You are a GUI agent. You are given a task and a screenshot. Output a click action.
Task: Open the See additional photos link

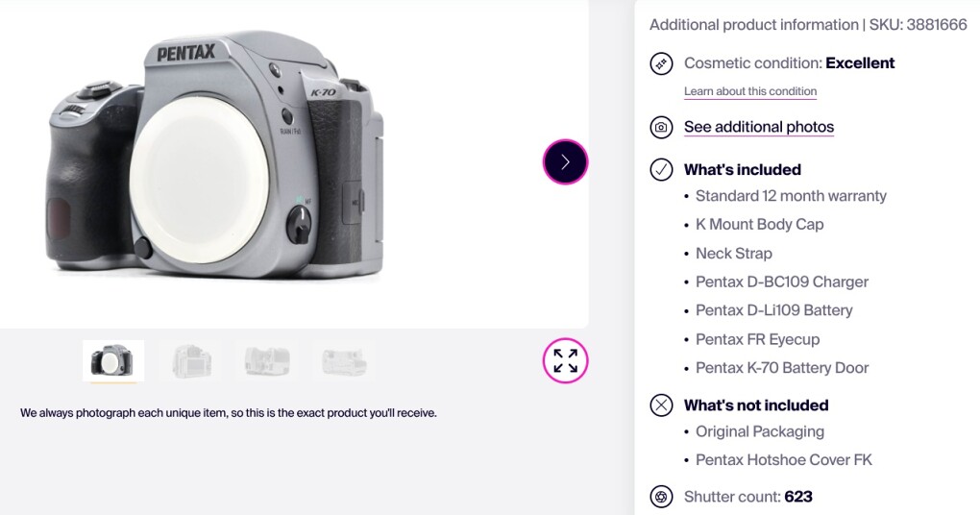pyautogui.click(x=759, y=127)
